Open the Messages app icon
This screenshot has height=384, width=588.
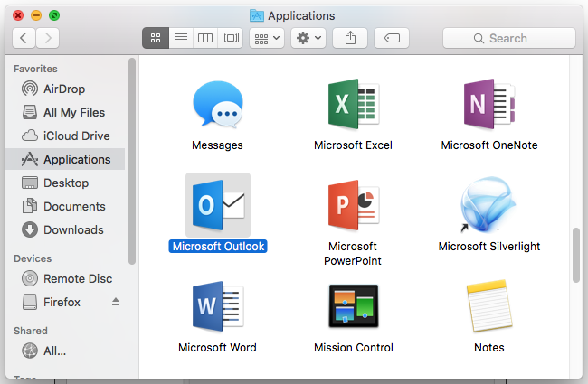click(x=217, y=105)
